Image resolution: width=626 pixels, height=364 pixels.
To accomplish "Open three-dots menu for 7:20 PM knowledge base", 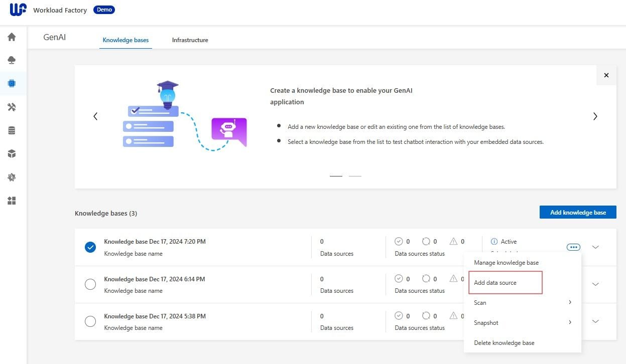I will [573, 247].
